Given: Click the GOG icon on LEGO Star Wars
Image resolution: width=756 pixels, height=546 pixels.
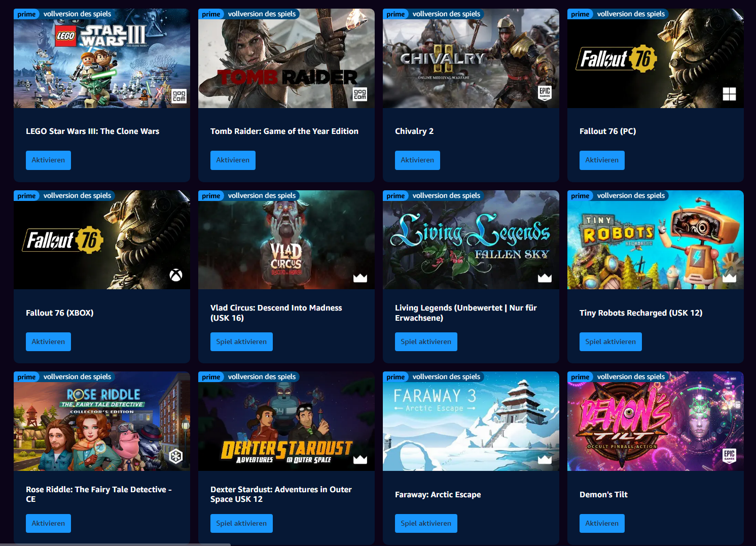Looking at the screenshot, I should 179,95.
